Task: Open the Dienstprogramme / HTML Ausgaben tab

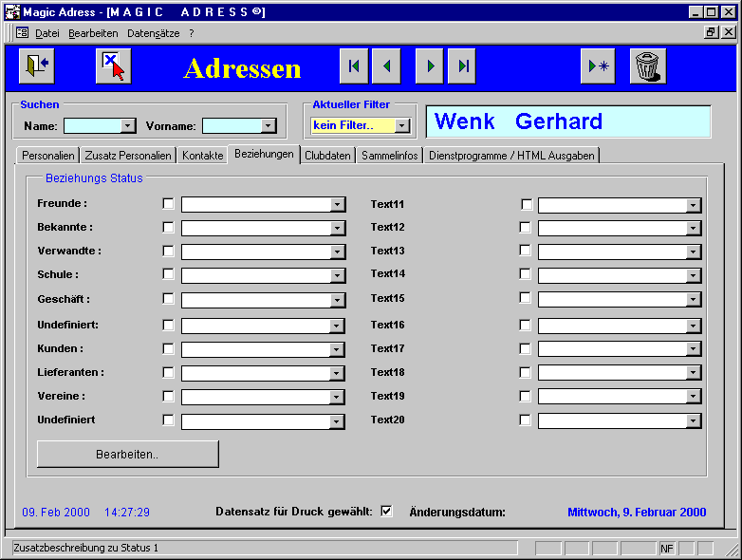Action: coord(511,156)
